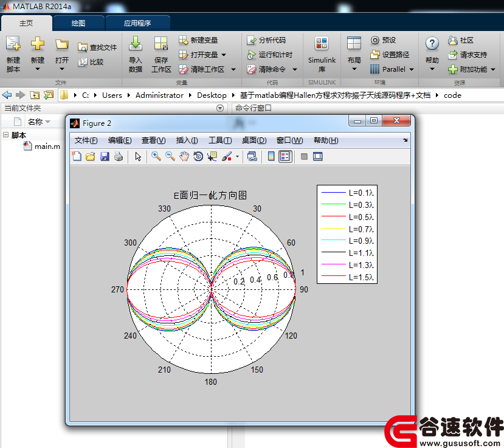
Task: Click the Desktop folder in the path bar
Action: [x=212, y=95]
